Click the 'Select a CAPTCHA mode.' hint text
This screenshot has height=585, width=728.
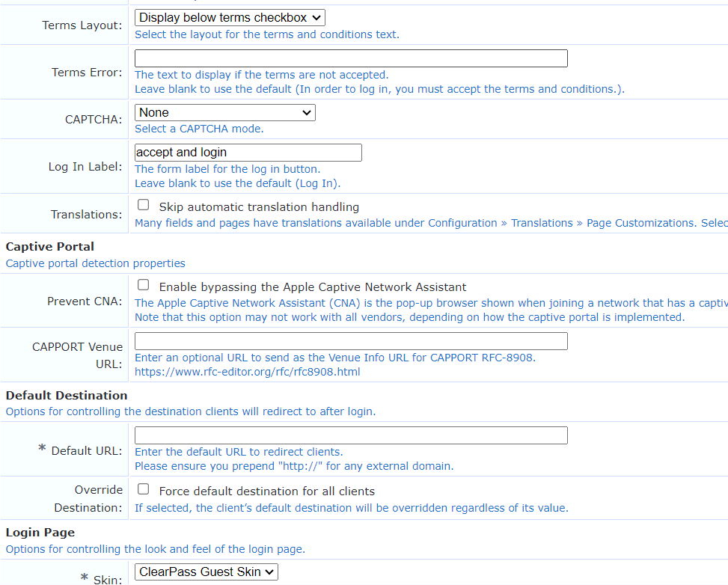[x=199, y=129]
